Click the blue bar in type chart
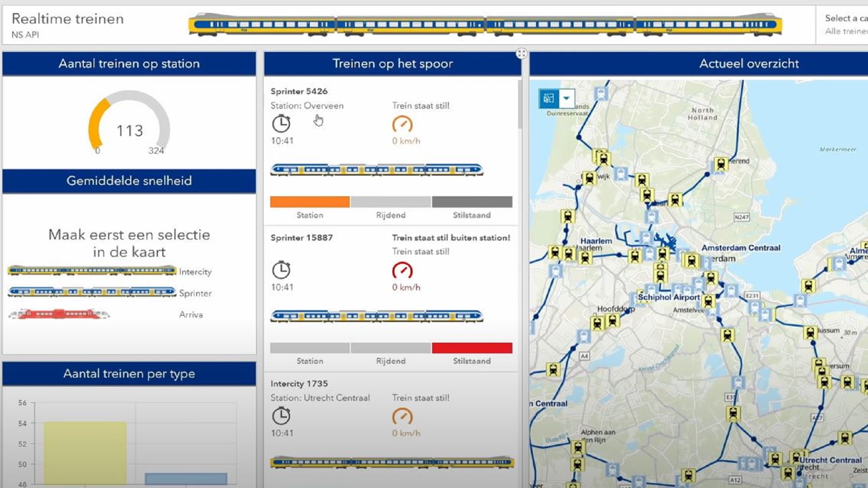The image size is (868, 488). click(x=186, y=479)
